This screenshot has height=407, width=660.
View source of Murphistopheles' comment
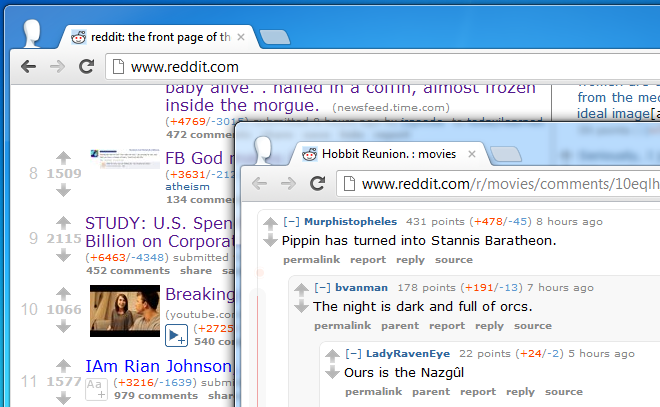coord(454,260)
